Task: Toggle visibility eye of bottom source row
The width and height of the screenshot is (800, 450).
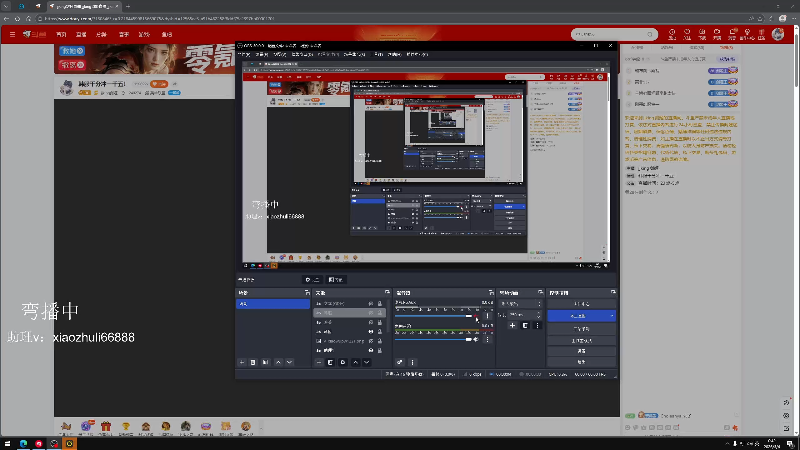Action: tap(371, 351)
